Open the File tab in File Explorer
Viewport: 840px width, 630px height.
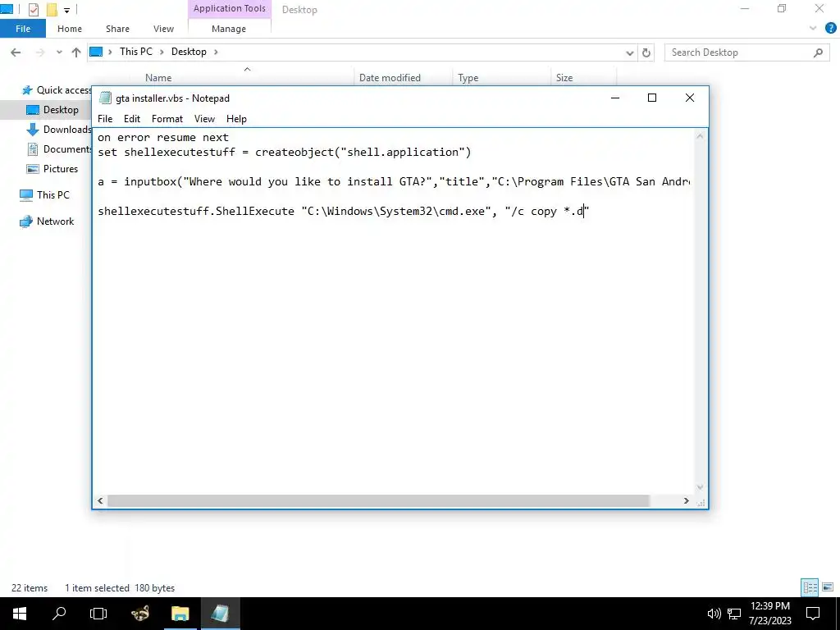coord(23,29)
